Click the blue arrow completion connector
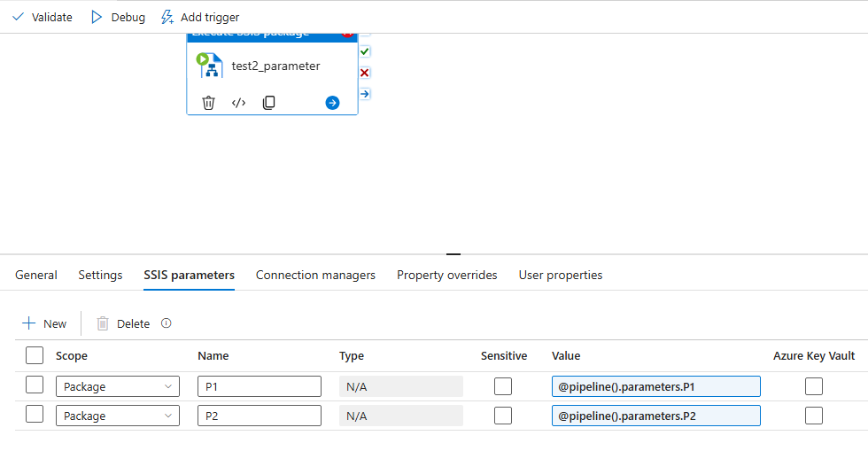 tap(364, 93)
